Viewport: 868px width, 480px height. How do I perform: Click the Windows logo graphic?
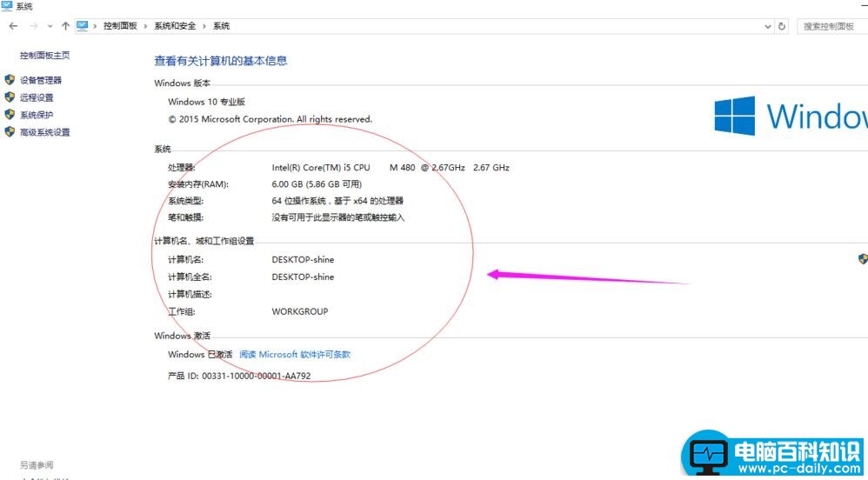click(x=735, y=116)
